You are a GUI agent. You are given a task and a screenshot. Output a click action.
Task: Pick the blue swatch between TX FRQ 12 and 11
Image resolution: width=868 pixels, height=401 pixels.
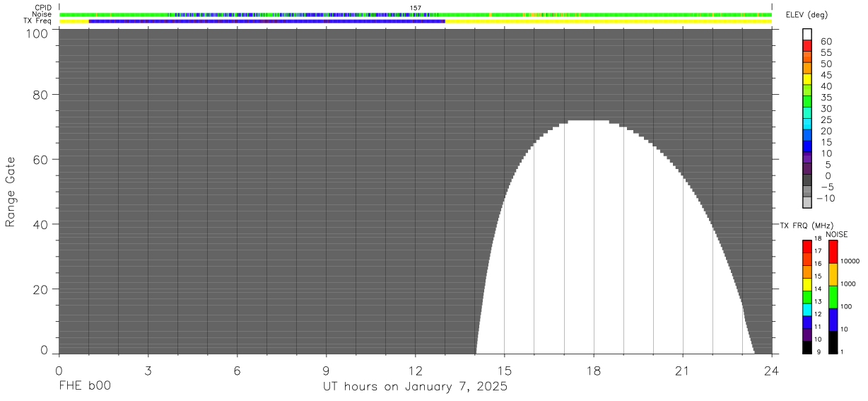click(x=807, y=322)
